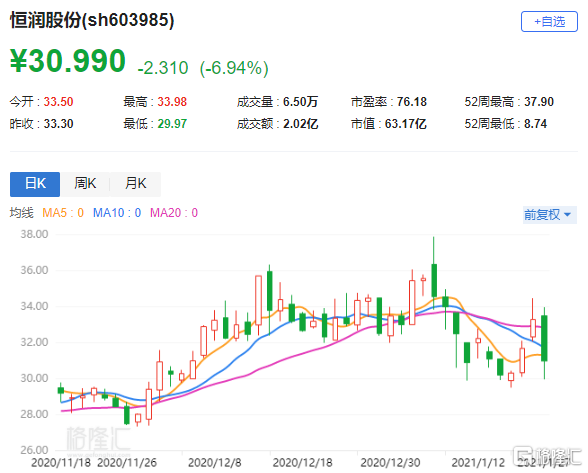Click the 32.00 price axis label
588x473 pixels.
click(34, 342)
